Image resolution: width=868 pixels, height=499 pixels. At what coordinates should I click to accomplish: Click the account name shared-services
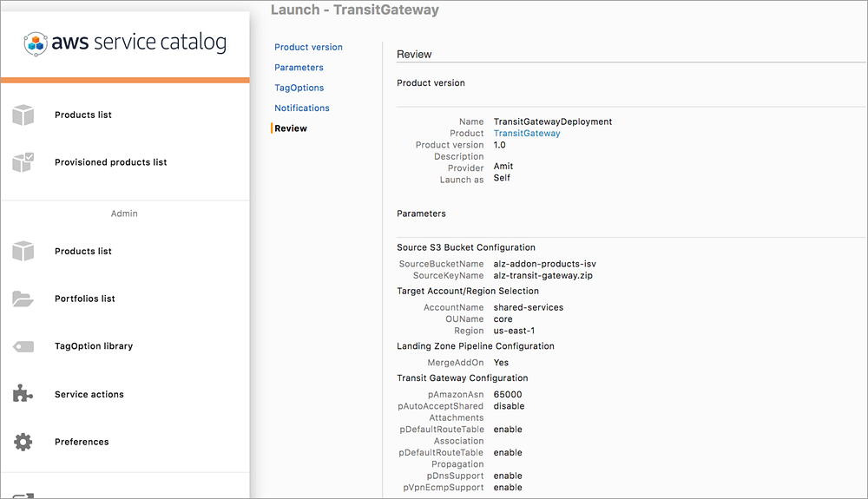click(528, 307)
